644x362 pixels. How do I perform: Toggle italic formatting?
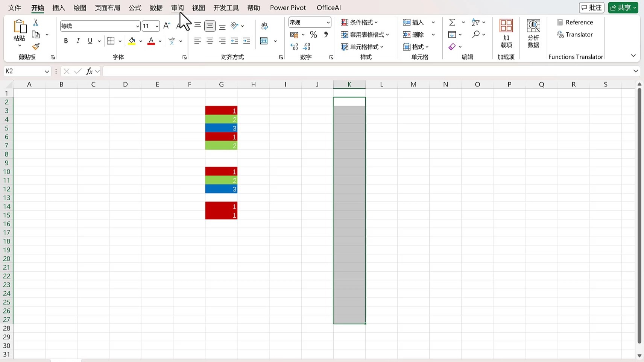[x=78, y=41]
